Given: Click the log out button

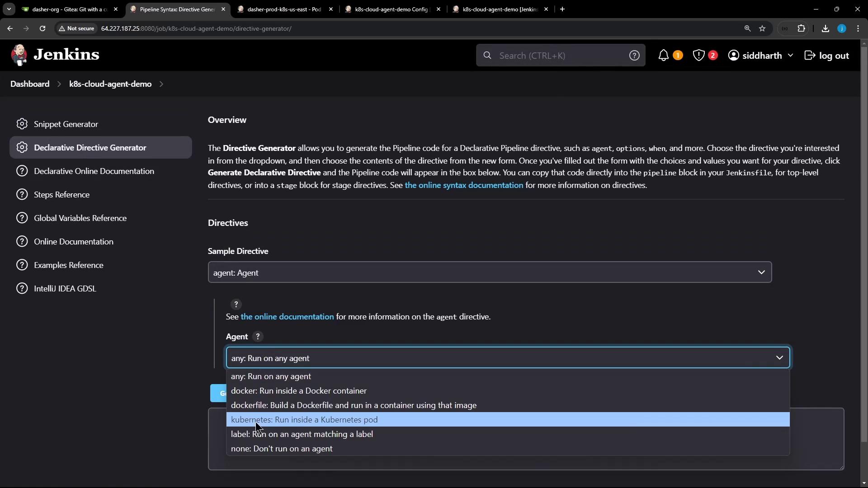Looking at the screenshot, I should click(827, 56).
